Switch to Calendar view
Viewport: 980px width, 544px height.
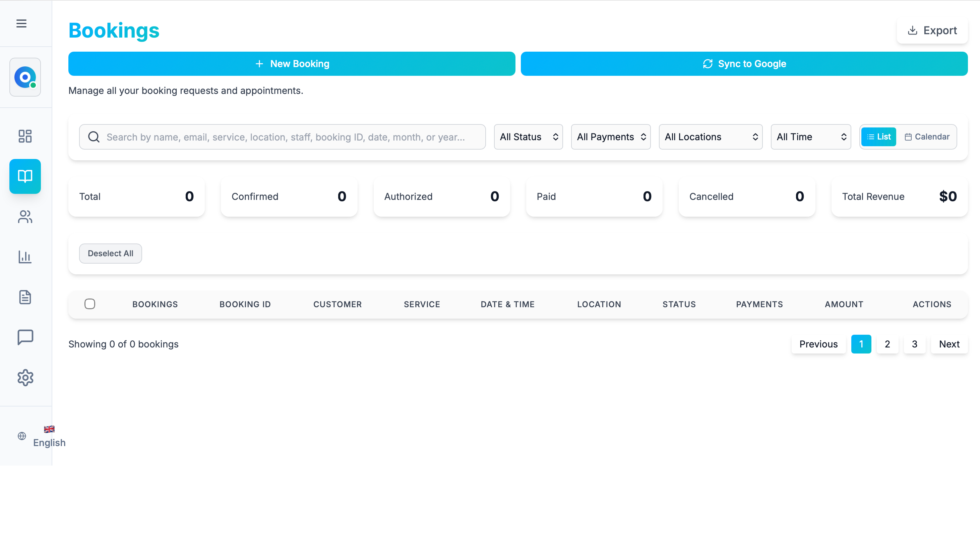click(927, 137)
